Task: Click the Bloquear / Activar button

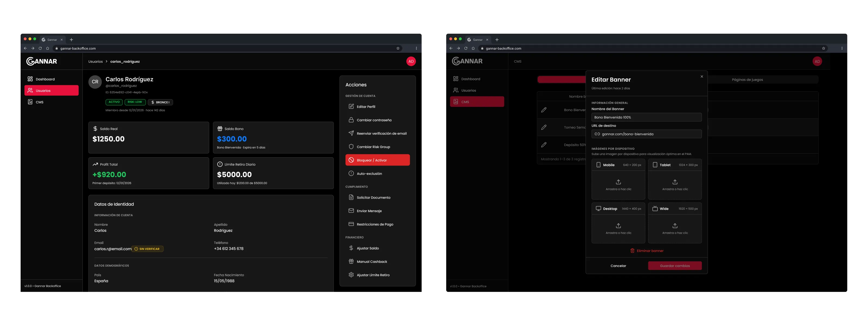Action: click(x=377, y=160)
